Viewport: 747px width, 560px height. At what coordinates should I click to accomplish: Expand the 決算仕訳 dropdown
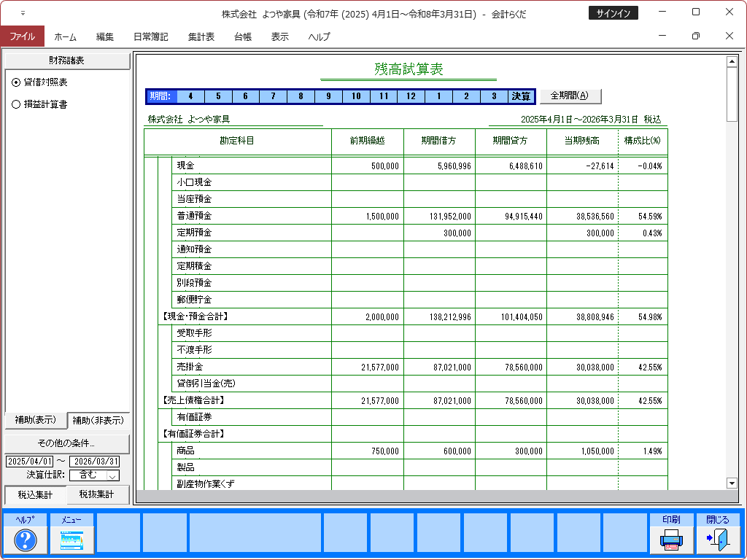click(113, 475)
